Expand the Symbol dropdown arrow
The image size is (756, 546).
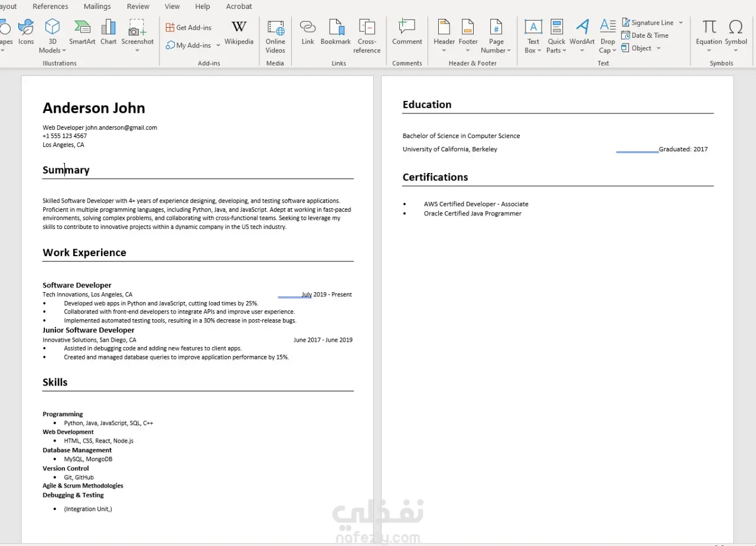coord(736,51)
